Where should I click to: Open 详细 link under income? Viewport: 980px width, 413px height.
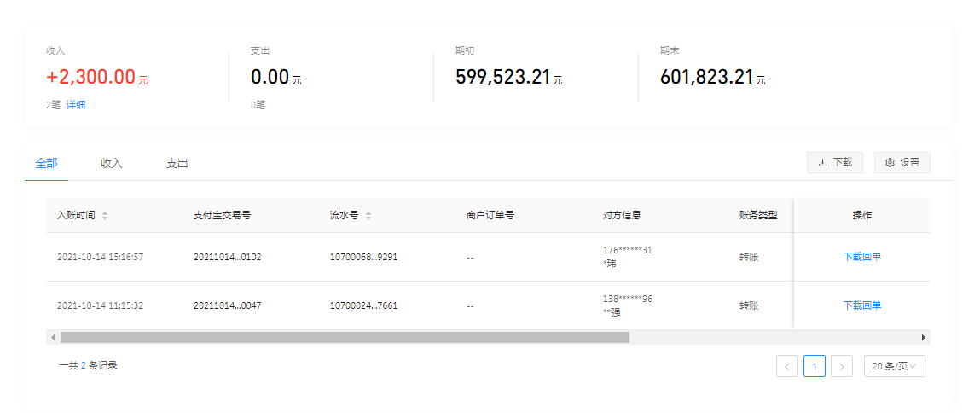coord(76,105)
